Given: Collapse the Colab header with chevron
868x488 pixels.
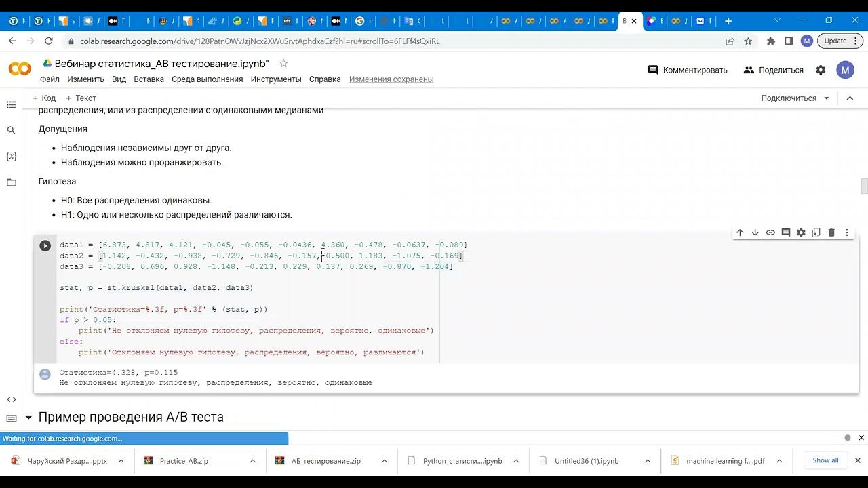Looking at the screenshot, I should 850,98.
